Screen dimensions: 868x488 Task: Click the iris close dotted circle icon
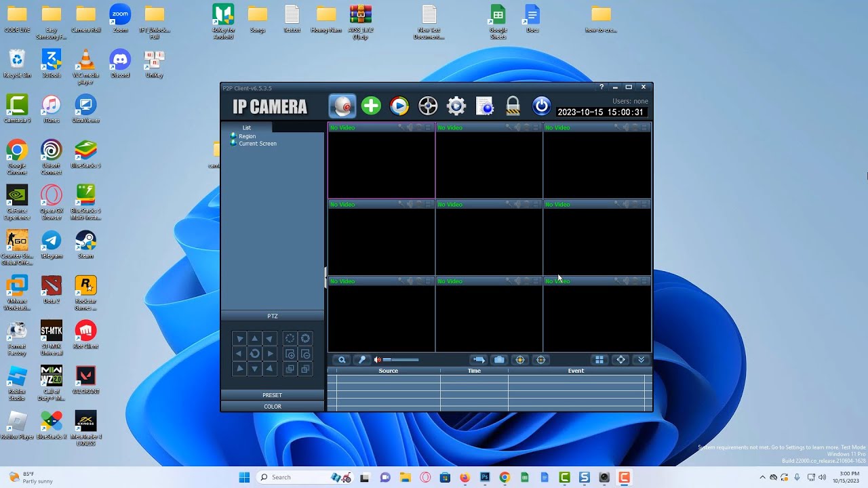[x=290, y=338]
